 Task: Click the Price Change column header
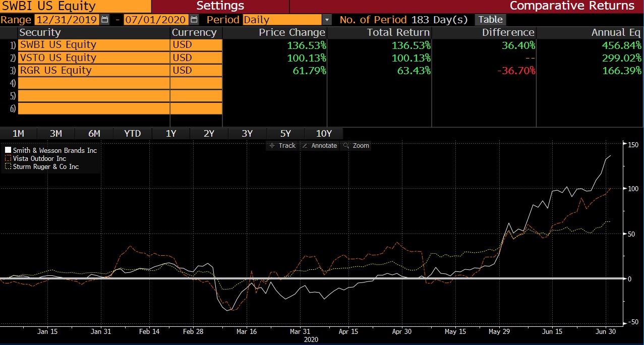click(x=275, y=32)
